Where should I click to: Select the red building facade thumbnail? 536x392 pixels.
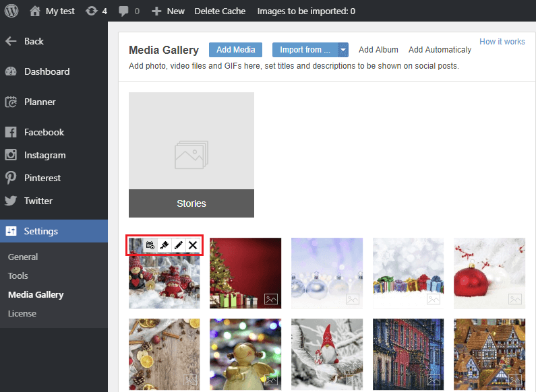pyautogui.click(x=408, y=354)
